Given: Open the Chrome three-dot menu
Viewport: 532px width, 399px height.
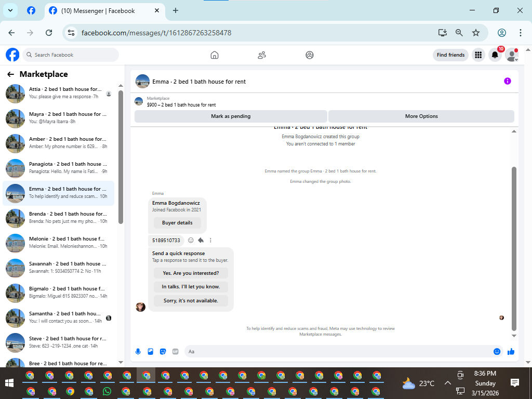Looking at the screenshot, I should (520, 33).
